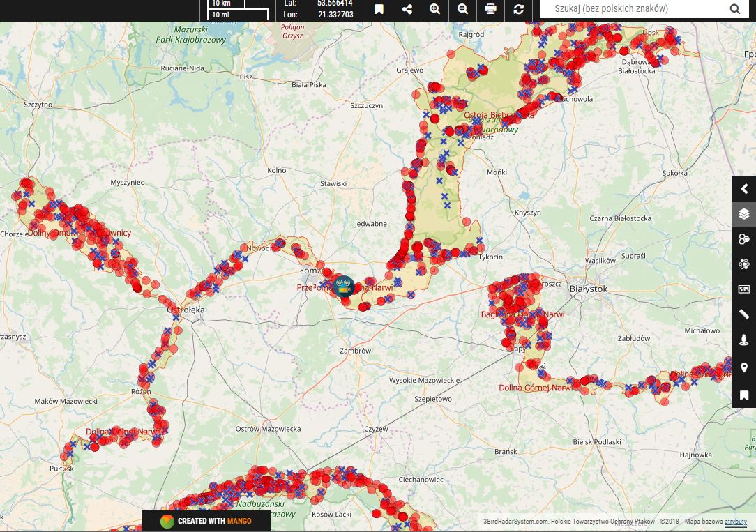
Task: Zoom in using the magnifier plus icon
Action: (434, 9)
